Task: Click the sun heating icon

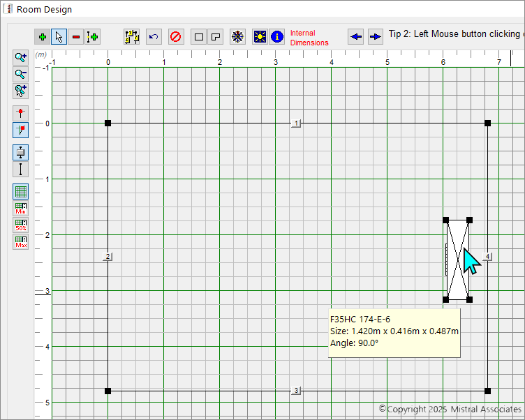Action: (260, 37)
